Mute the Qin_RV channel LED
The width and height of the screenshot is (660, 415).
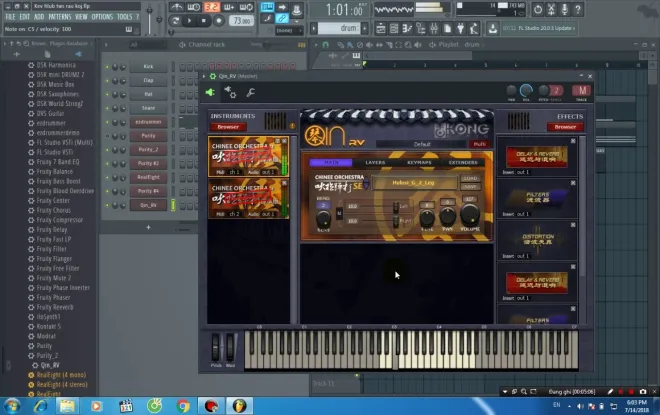107,205
